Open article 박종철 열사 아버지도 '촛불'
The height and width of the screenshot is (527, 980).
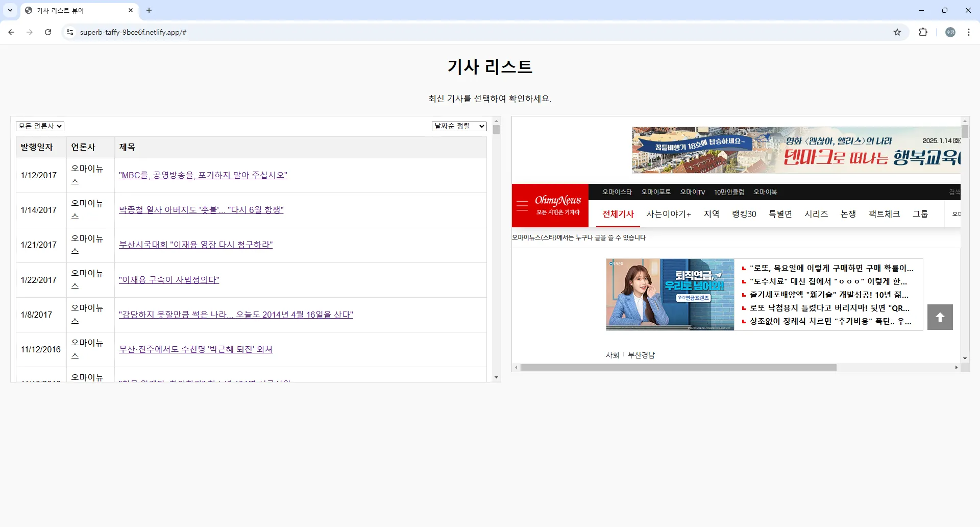point(201,210)
